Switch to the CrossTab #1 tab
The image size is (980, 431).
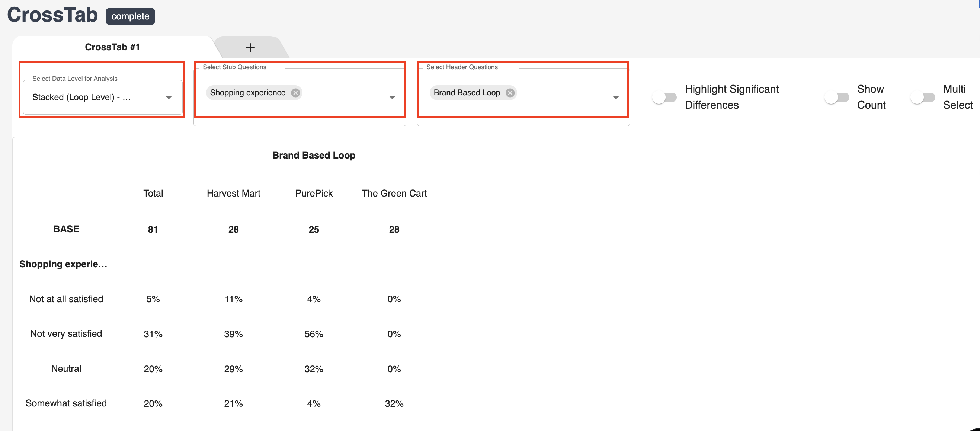click(112, 47)
